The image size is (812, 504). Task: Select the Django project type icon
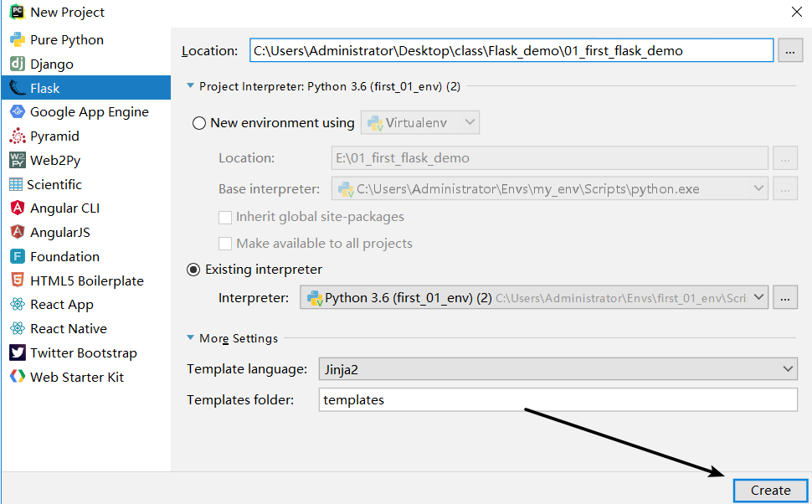pyautogui.click(x=17, y=64)
